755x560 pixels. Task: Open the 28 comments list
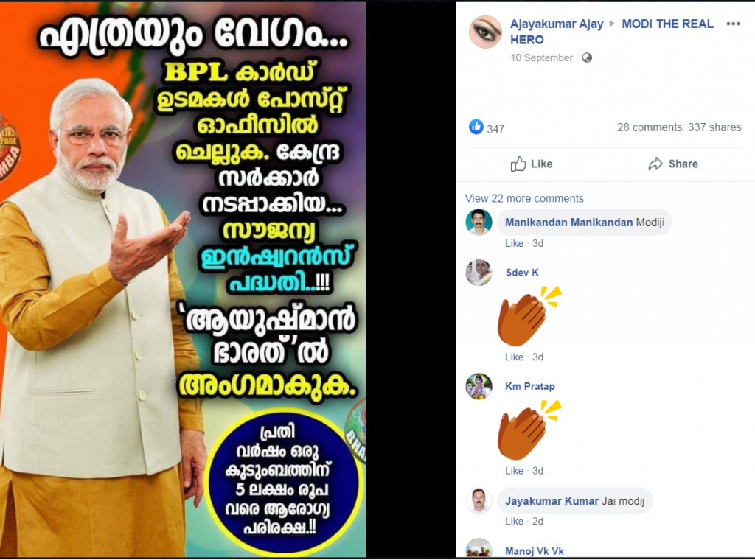[x=650, y=127]
